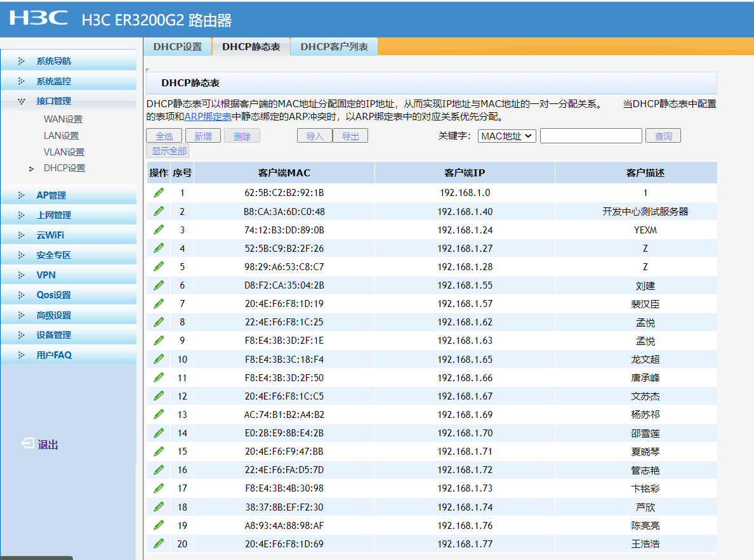This screenshot has width=754, height=560.
Task: Edit row 20 王浩浩 entry
Action: coord(159,544)
